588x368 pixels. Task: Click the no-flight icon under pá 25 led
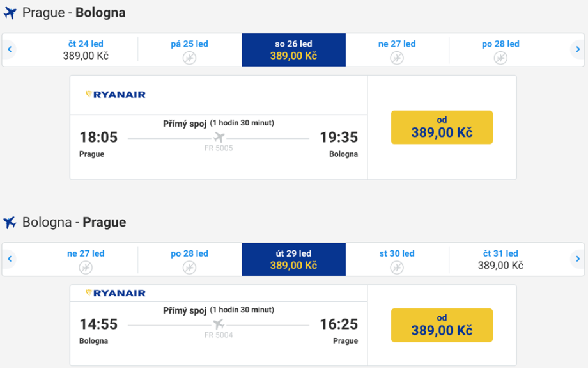pyautogui.click(x=189, y=58)
